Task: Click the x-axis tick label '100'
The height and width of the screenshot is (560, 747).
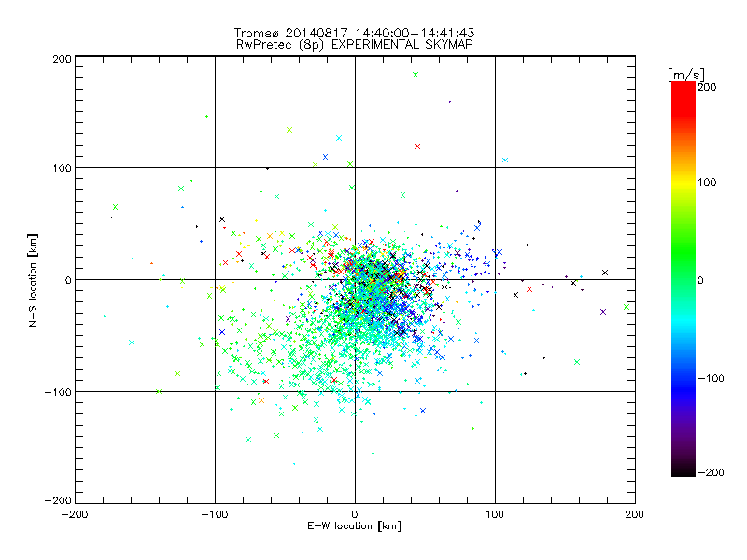Action: click(x=495, y=514)
